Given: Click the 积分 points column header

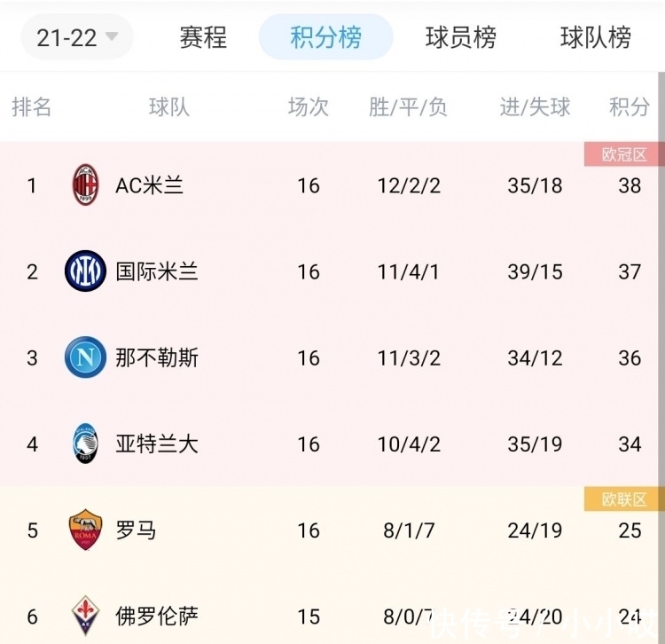Looking at the screenshot, I should 629,107.
